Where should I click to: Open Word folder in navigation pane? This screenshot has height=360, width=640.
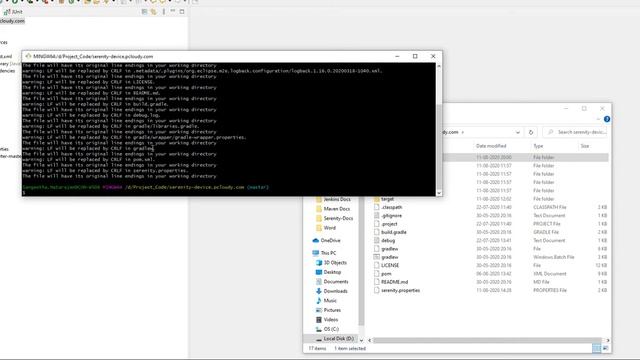coord(329,228)
